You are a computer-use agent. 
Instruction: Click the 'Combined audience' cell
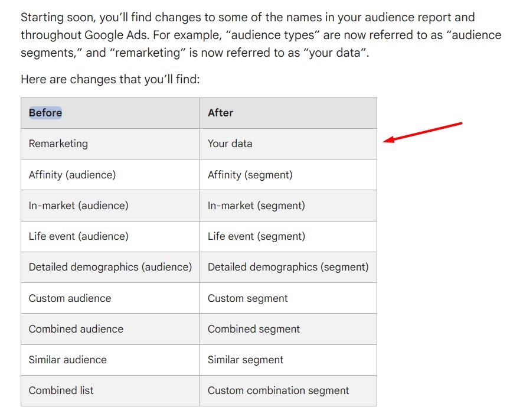click(110, 329)
